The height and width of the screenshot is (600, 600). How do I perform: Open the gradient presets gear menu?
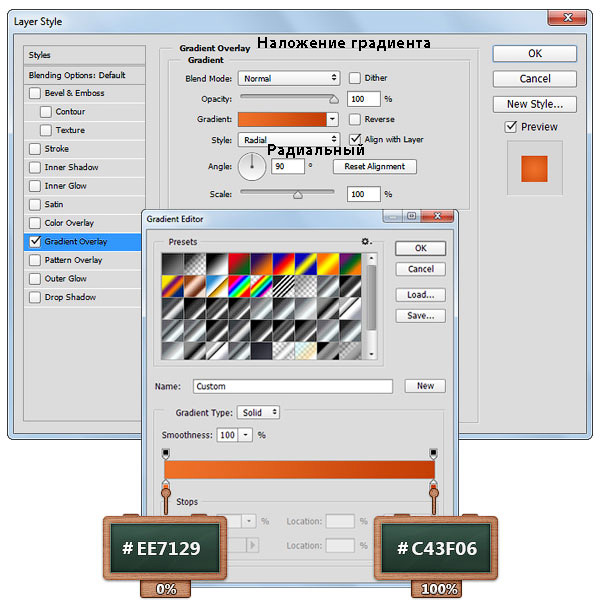pos(366,241)
